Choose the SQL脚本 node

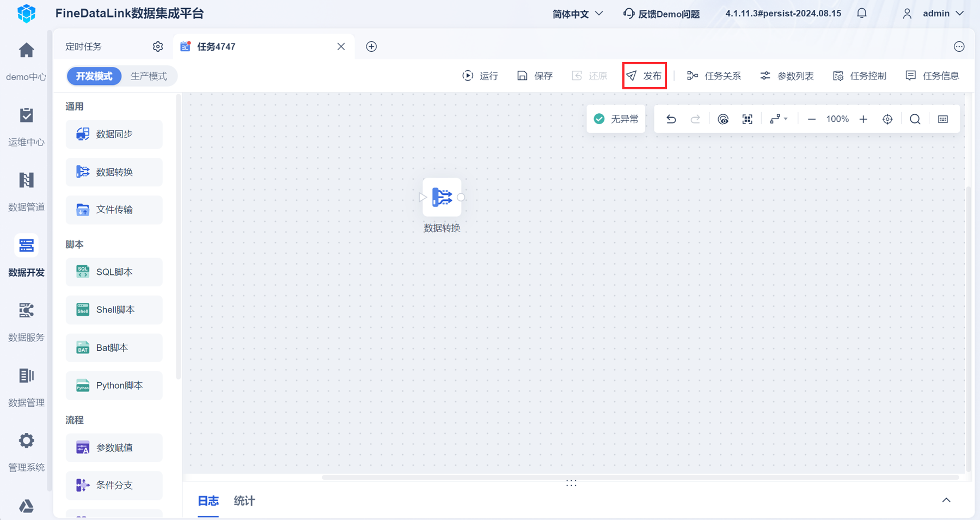[114, 272]
